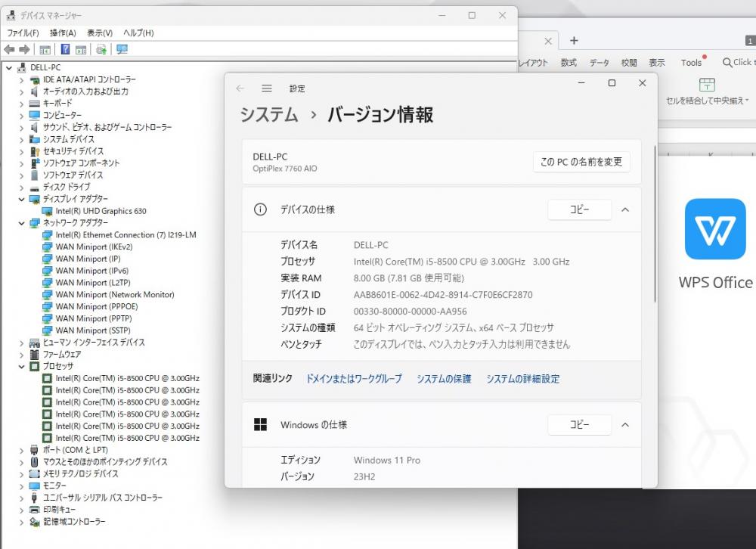Select the メモリ テクノロジ デバイス row
Viewport: 756px width, 549px height.
click(x=81, y=473)
